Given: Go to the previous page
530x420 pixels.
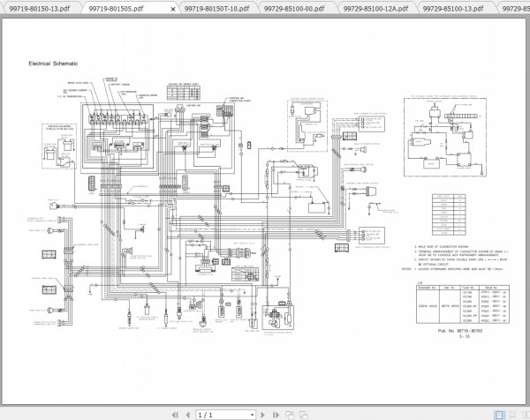Looking at the screenshot, I should [x=188, y=415].
